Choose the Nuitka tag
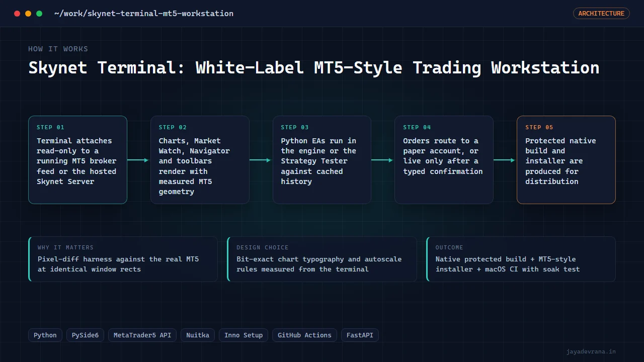Image resolution: width=644 pixels, height=362 pixels. pos(198,335)
